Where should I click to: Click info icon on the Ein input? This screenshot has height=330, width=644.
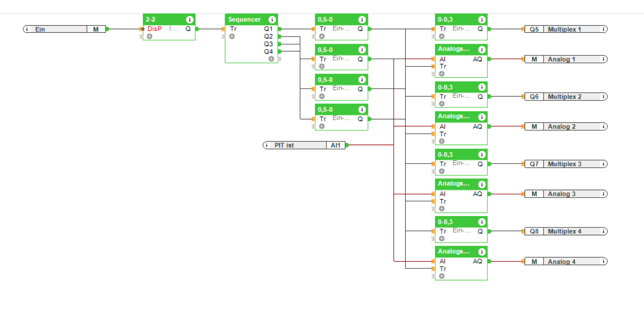click(x=27, y=29)
